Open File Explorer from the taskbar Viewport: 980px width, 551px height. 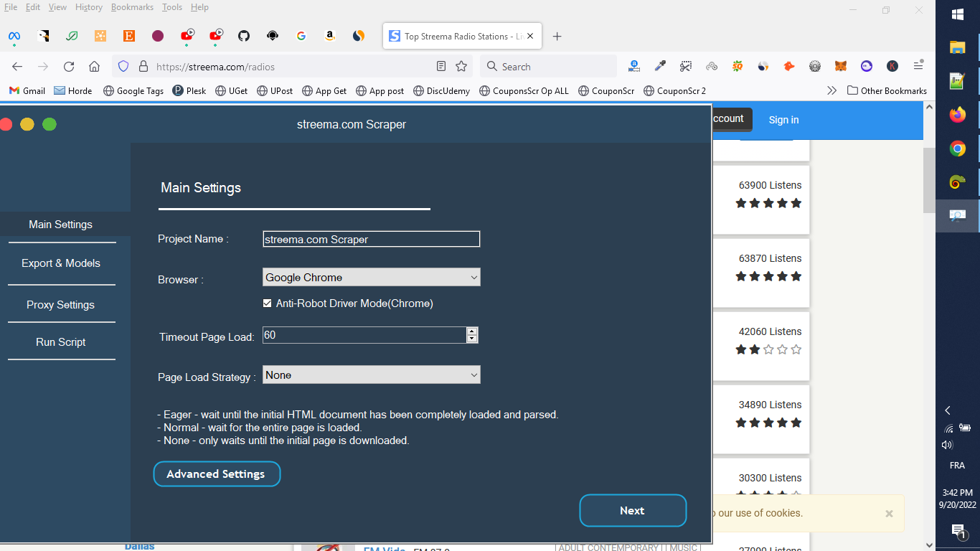pyautogui.click(x=957, y=47)
